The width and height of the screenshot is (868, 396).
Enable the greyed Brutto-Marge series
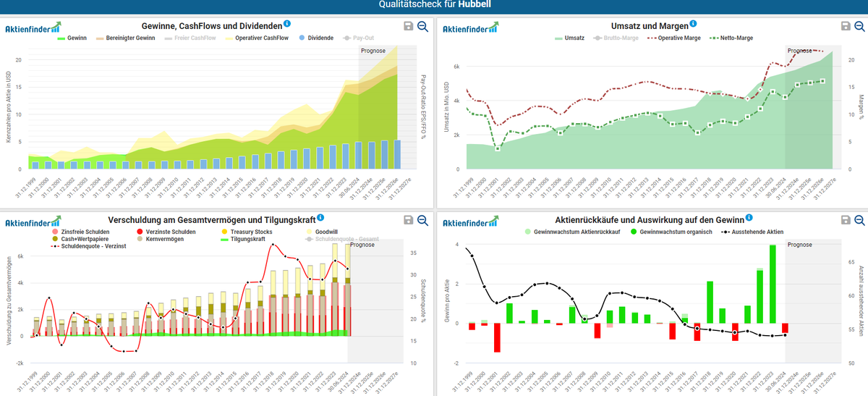616,38
